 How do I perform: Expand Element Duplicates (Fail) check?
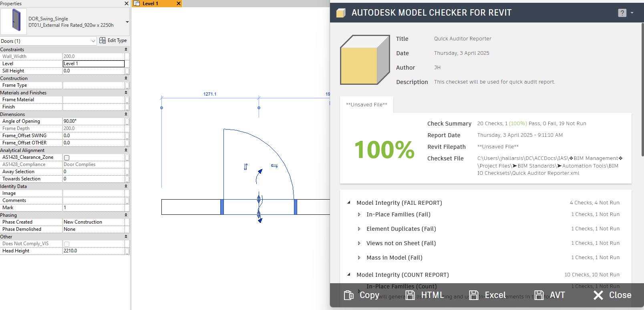coord(359,229)
